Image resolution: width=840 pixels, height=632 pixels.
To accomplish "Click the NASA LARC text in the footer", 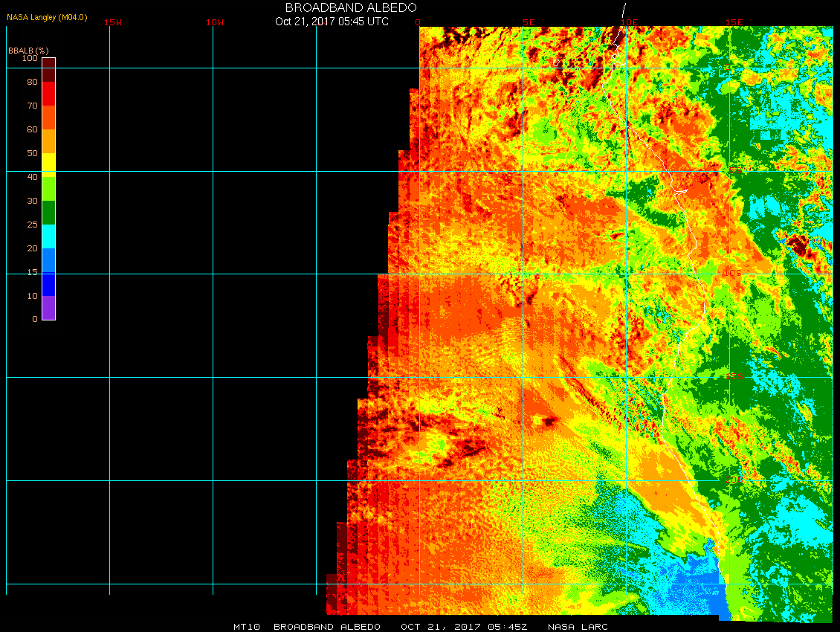I will (x=578, y=627).
